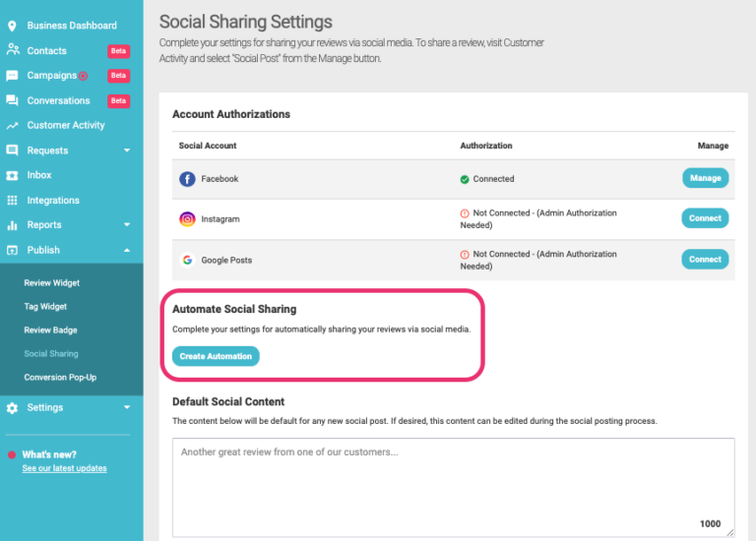
Task: Click the Integrations grid icon
Action: (12, 201)
